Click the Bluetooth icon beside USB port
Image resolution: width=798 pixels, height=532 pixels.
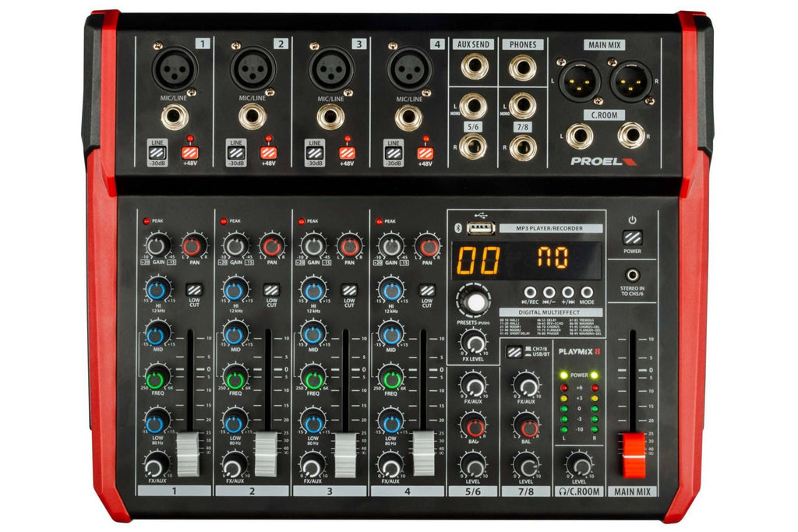pos(457,228)
